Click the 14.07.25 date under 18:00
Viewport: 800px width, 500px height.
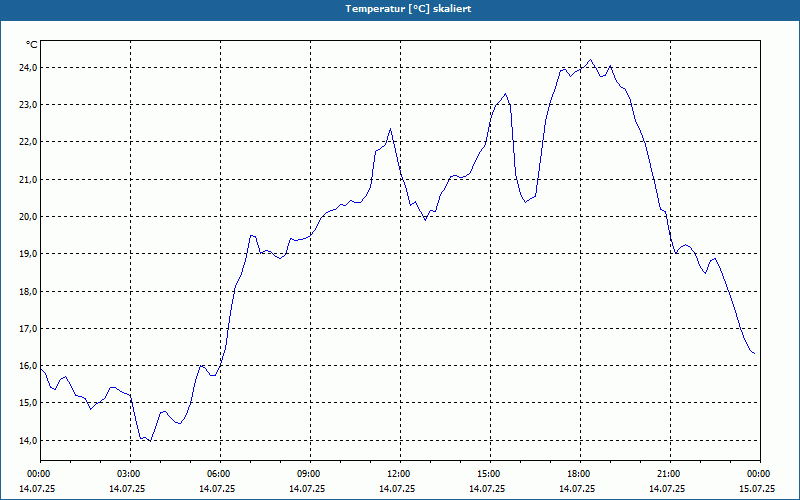(x=577, y=489)
